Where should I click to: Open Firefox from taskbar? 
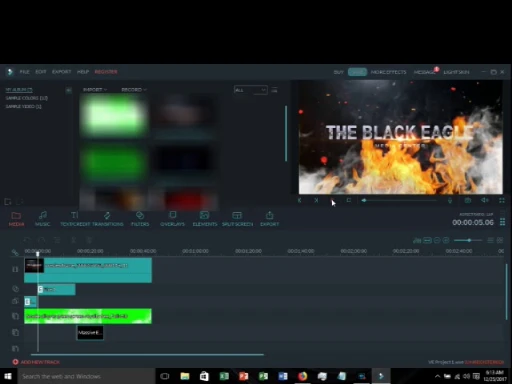pyautogui.click(x=303, y=376)
